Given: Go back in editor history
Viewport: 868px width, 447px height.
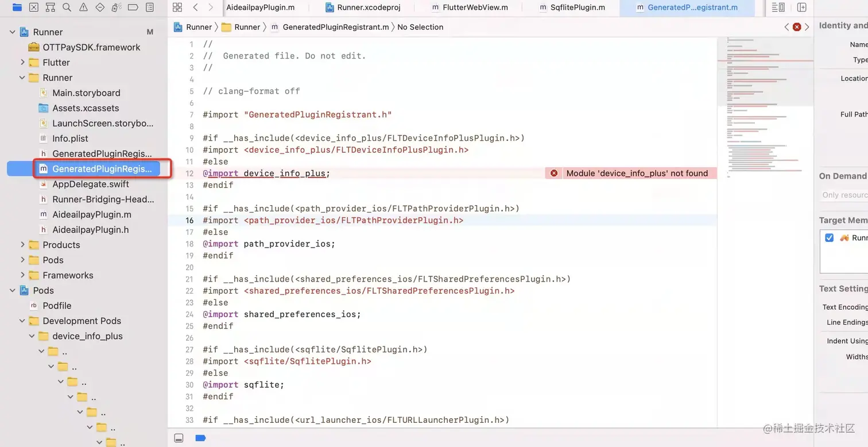Looking at the screenshot, I should click(196, 7).
